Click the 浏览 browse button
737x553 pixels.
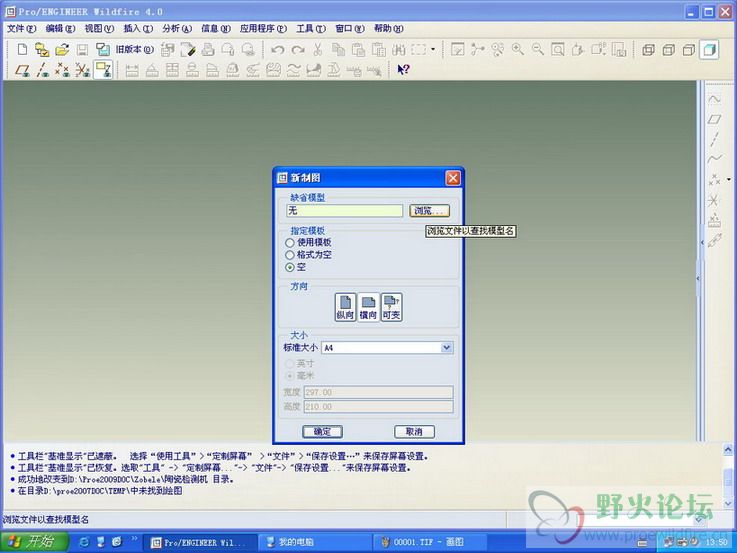(429, 210)
